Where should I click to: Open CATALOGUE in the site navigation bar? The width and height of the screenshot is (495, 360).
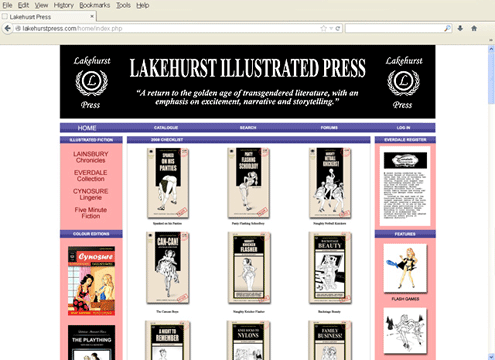tap(166, 128)
